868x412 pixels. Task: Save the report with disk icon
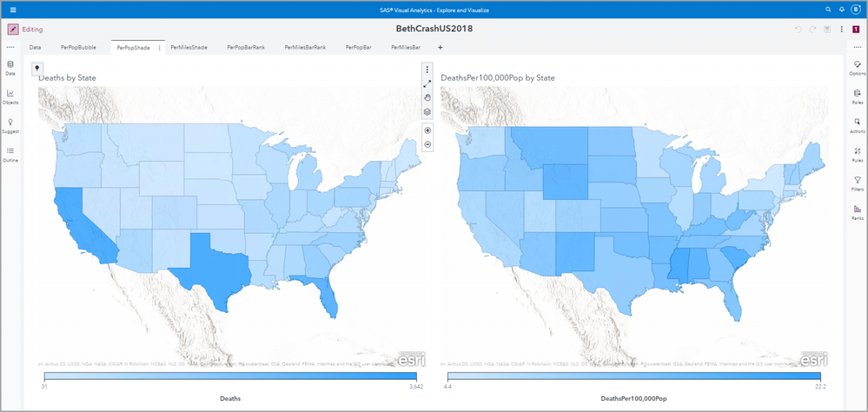coord(827,30)
